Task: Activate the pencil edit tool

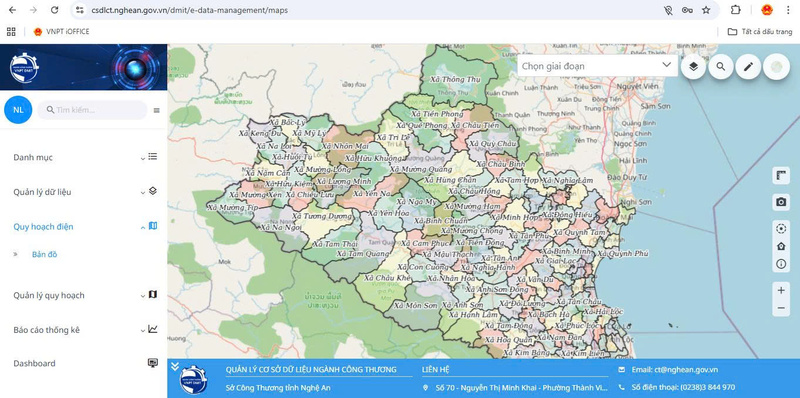Action: pyautogui.click(x=748, y=66)
